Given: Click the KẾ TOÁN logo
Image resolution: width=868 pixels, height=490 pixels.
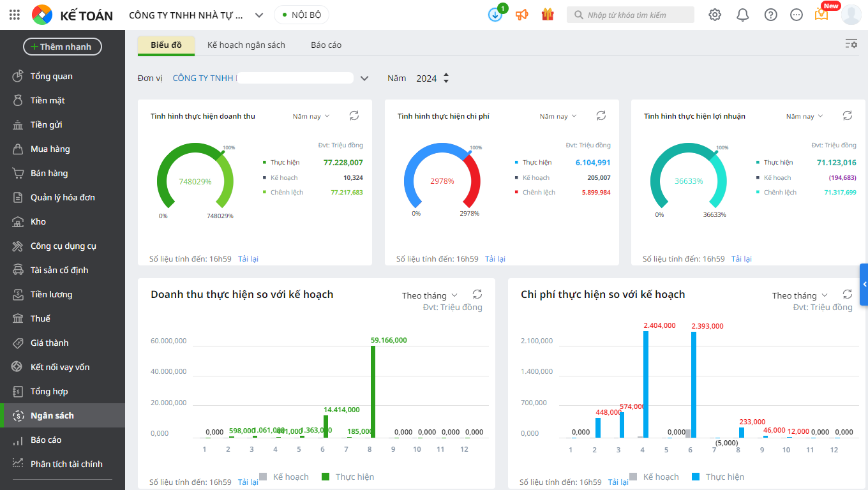Looking at the screenshot, I should click(72, 15).
